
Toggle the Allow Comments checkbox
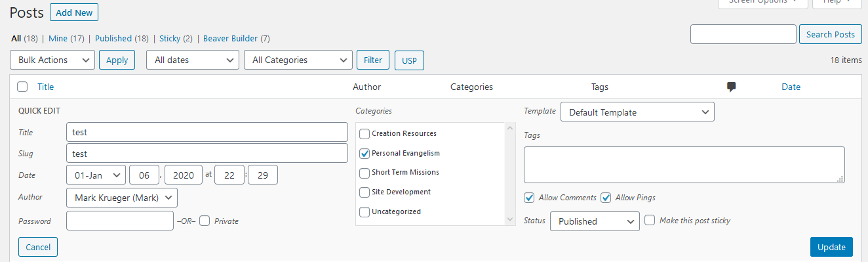click(x=529, y=198)
